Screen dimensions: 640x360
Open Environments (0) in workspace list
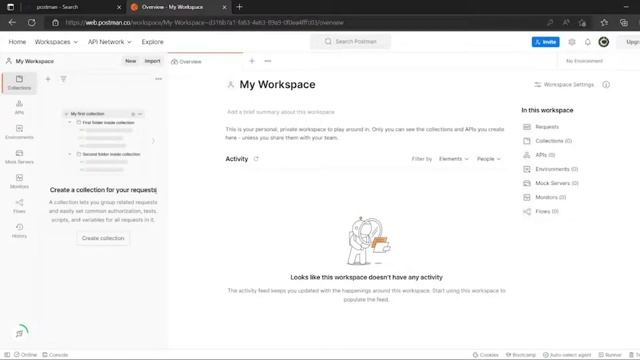point(551,169)
